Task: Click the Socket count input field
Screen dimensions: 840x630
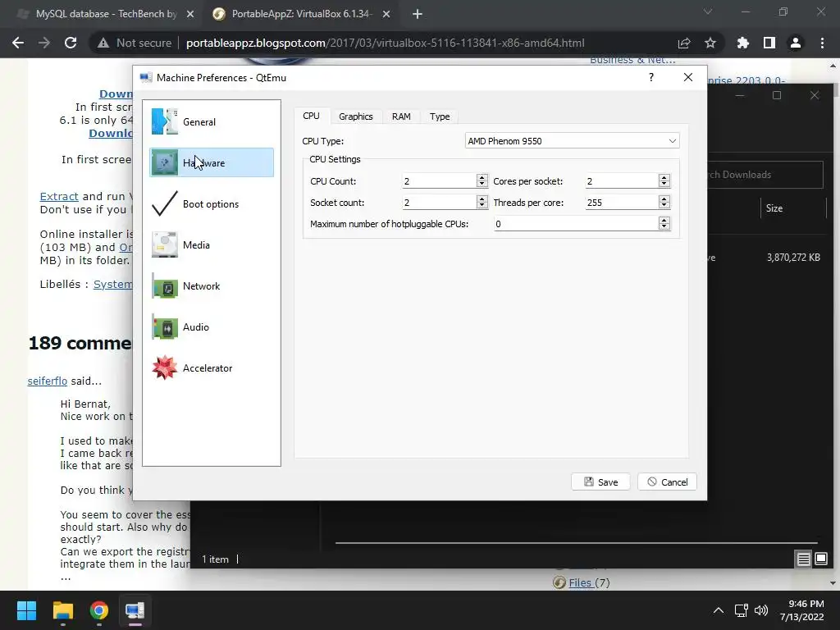Action: (x=440, y=203)
